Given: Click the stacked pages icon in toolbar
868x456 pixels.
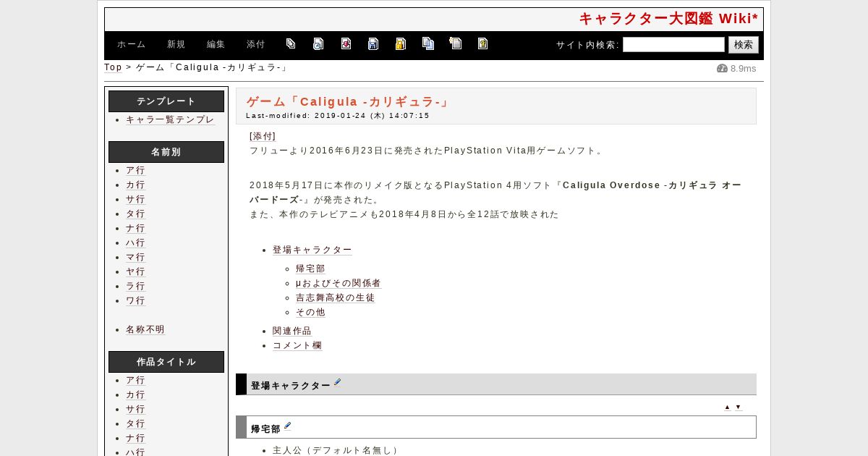Looking at the screenshot, I should click(x=291, y=43).
